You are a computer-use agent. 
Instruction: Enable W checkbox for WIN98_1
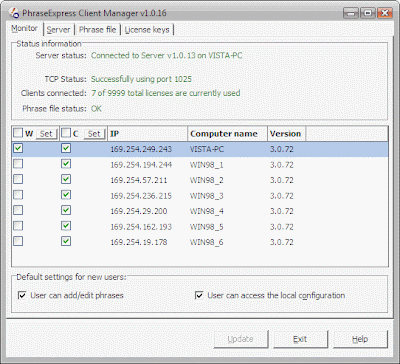(18, 164)
